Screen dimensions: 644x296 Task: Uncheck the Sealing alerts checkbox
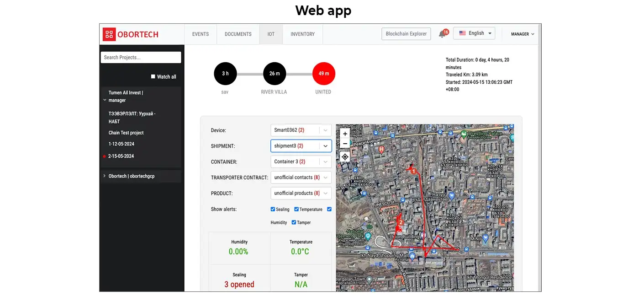pyautogui.click(x=273, y=209)
